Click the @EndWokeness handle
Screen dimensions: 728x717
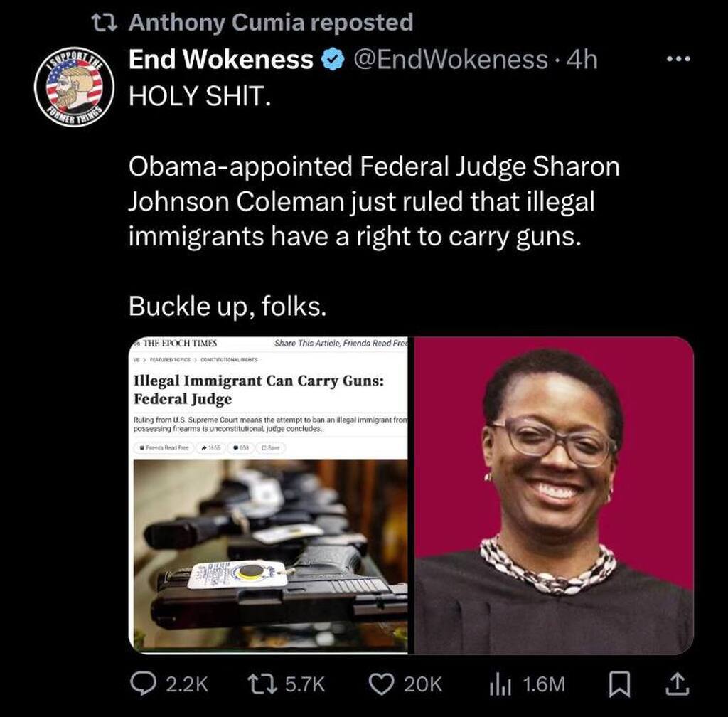click(x=450, y=60)
